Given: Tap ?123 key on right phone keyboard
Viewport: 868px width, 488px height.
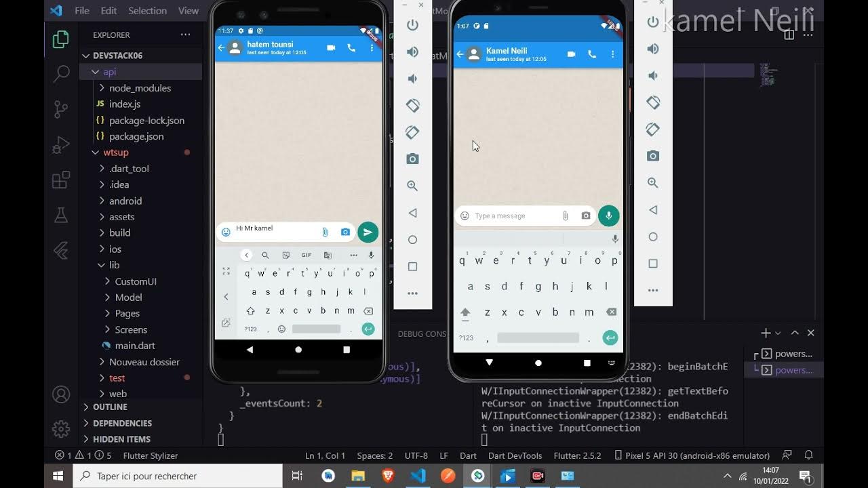Looking at the screenshot, I should (466, 338).
